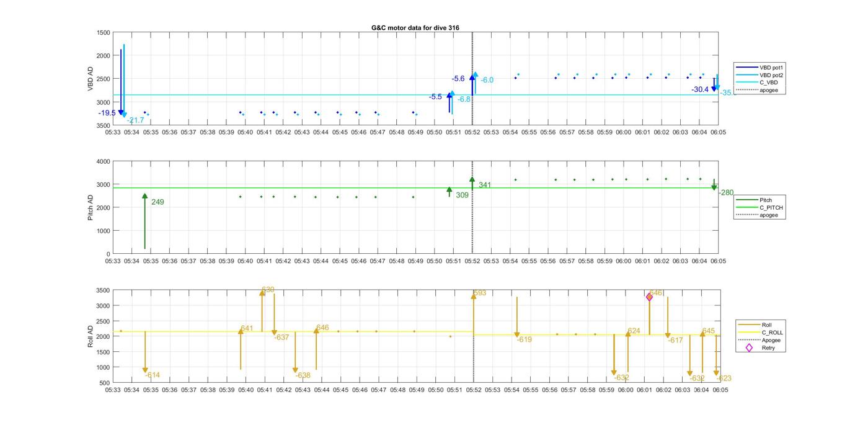Click the "-623" roll data label
The image size is (868, 430).
click(724, 378)
